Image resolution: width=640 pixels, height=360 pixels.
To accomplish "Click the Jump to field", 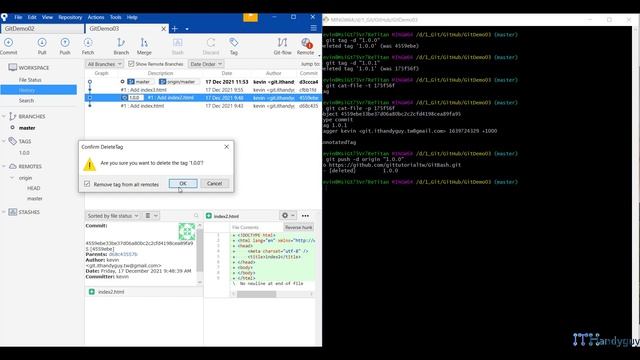I will tap(311, 64).
